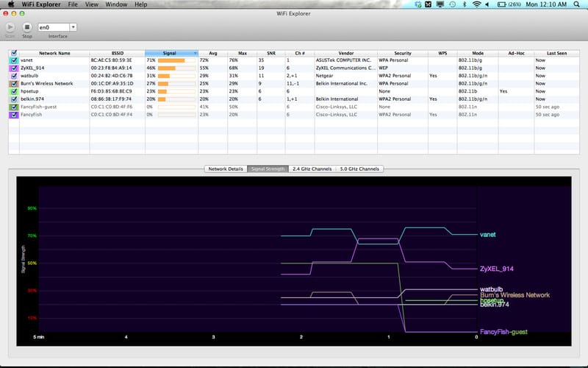Image resolution: width=588 pixels, height=368 pixels.
Task: Toggle the select-all checkbox in table header
Action: point(14,53)
